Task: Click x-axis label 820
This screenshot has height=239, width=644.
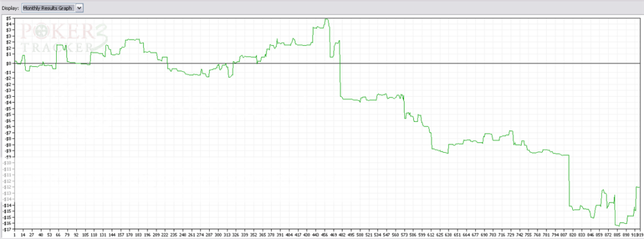Action: [x=573, y=235]
